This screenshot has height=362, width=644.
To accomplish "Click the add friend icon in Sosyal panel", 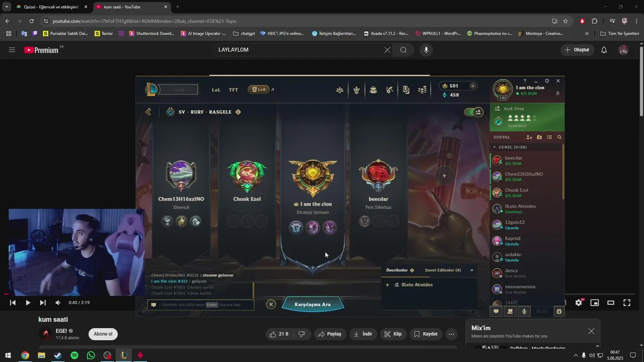I will (x=529, y=137).
